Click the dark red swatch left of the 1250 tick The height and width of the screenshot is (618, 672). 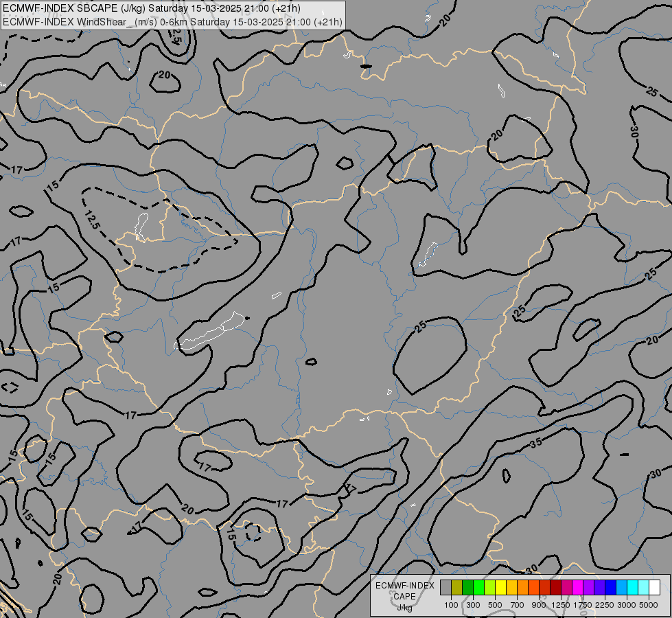click(x=555, y=587)
